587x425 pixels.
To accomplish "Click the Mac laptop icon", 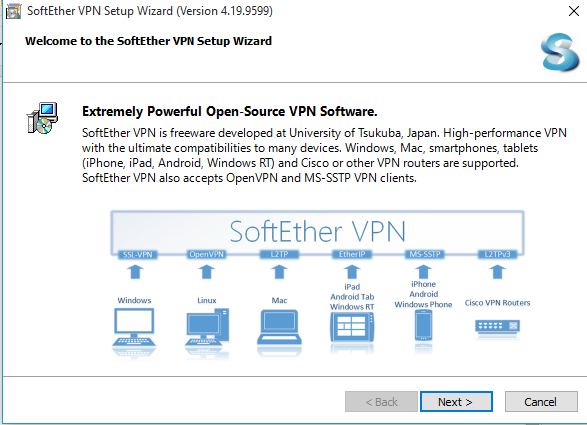I will (279, 327).
